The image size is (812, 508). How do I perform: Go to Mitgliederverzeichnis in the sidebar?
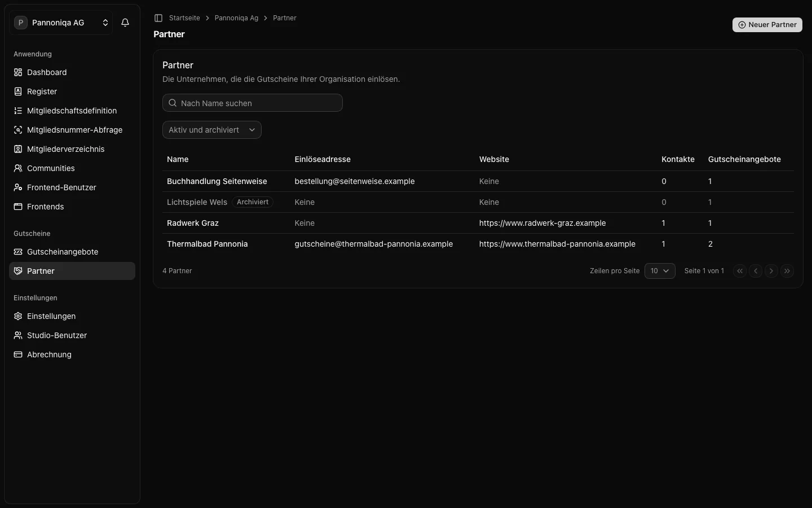coord(72,149)
